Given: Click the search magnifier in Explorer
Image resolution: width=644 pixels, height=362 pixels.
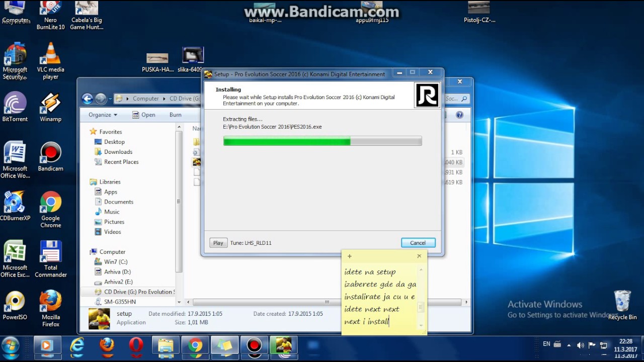Looking at the screenshot, I should coord(464,99).
